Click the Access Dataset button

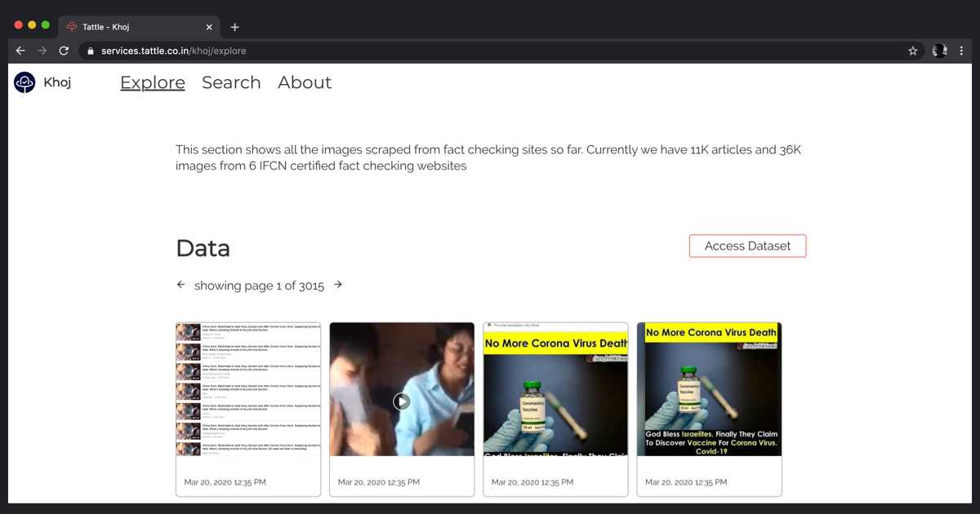pos(747,246)
